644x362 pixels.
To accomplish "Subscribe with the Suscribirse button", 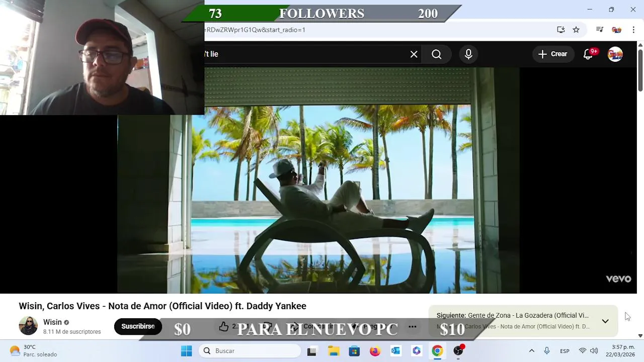I will (x=138, y=326).
